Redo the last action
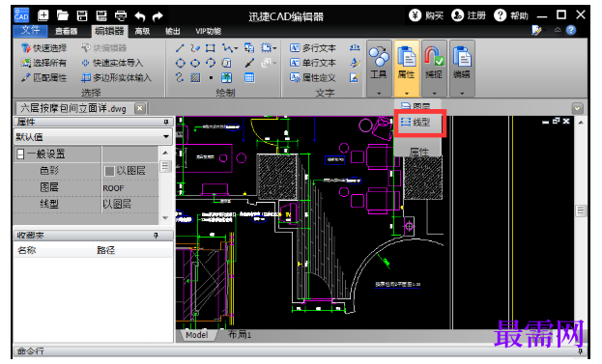 click(x=158, y=16)
